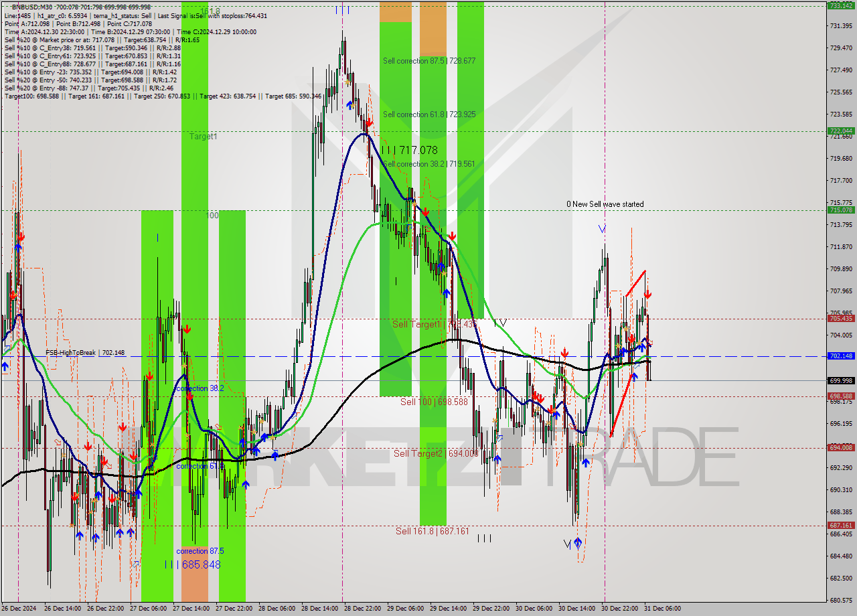This screenshot has height=616, width=857.
Task: Click the 'Point A:712.098' info line
Action: coord(78,23)
